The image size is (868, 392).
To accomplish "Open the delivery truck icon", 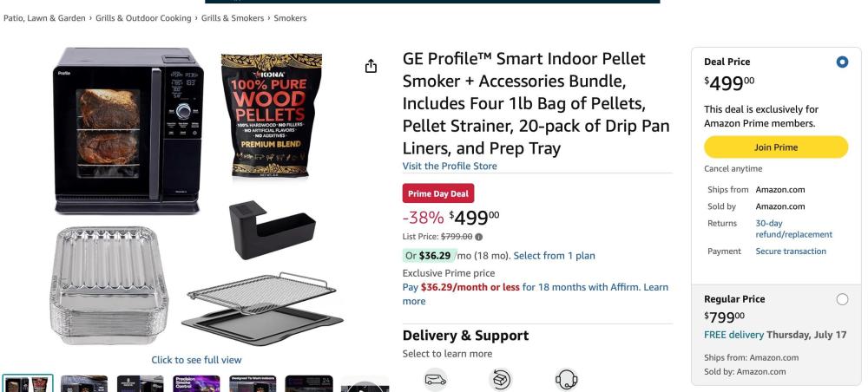I will pyautogui.click(x=435, y=379).
